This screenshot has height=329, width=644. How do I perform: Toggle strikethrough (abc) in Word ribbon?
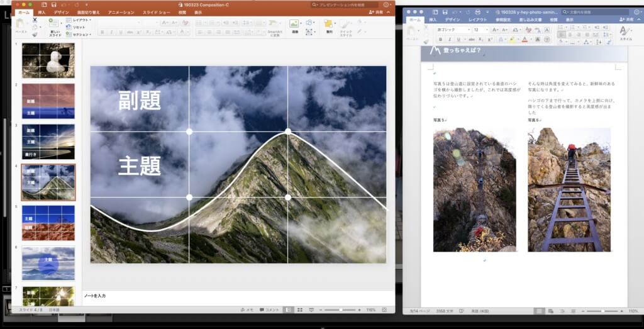(x=470, y=40)
